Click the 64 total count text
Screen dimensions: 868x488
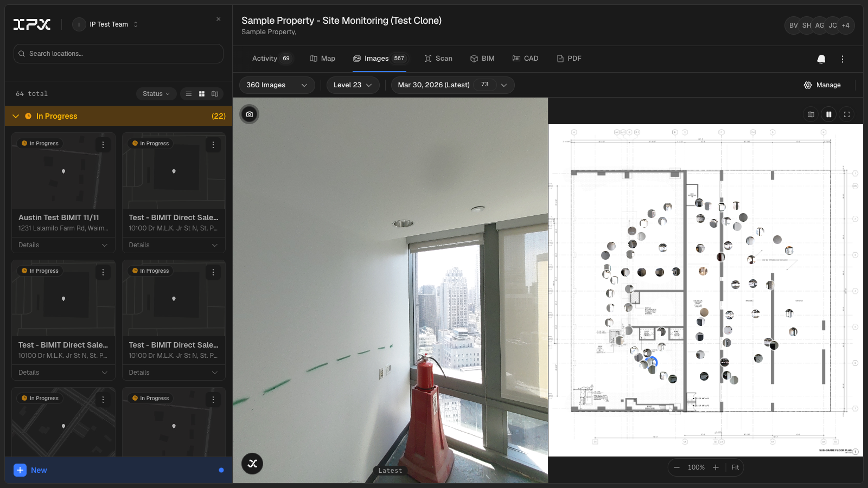click(x=31, y=94)
